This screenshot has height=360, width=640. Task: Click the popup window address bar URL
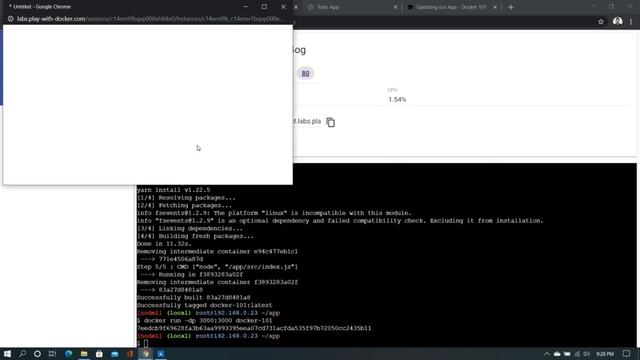149,19
